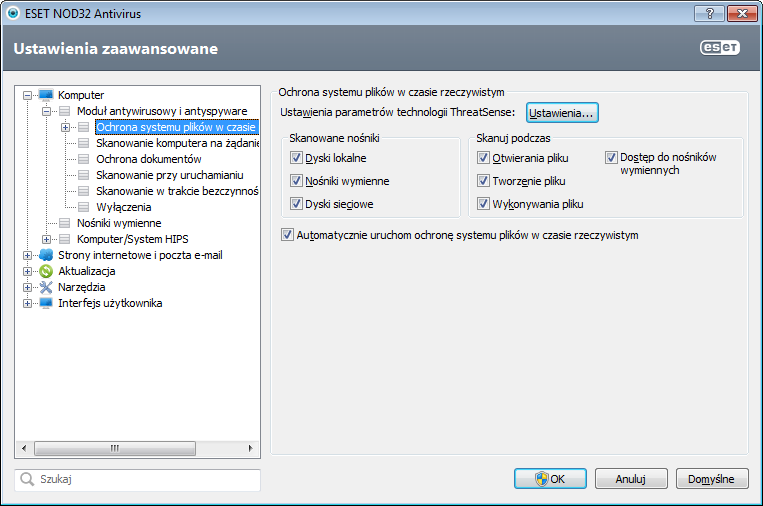Click the page icon beside Komputer/System HIPS
The image size is (763, 506).
point(65,239)
